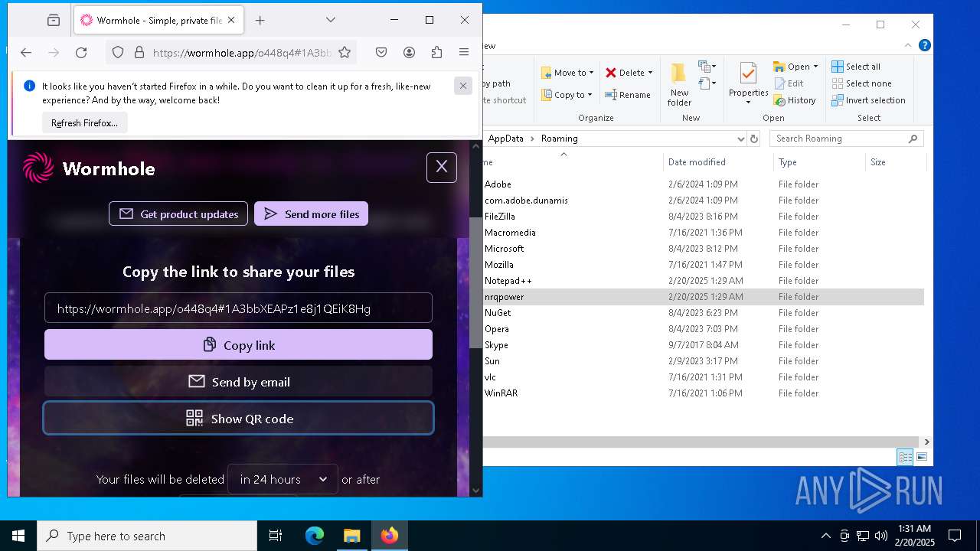Open the Firefox account icon
Image resolution: width=980 pixels, height=551 pixels.
[409, 52]
